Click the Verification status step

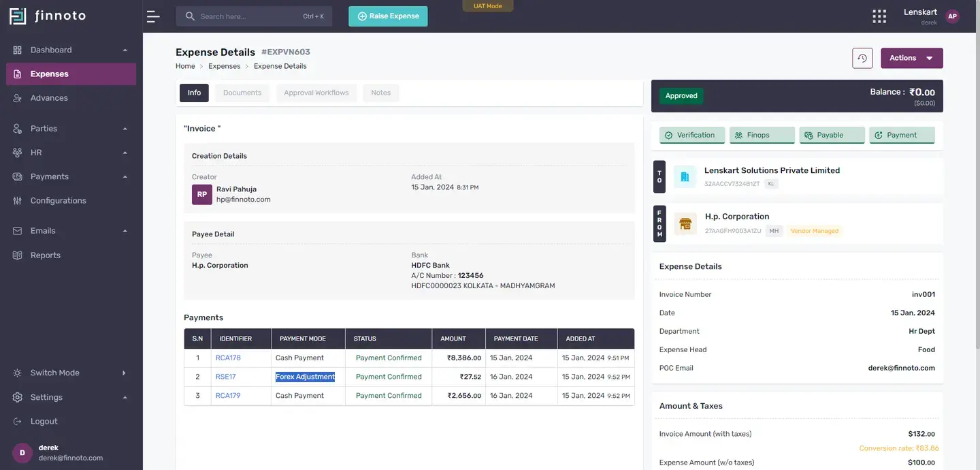tap(691, 136)
